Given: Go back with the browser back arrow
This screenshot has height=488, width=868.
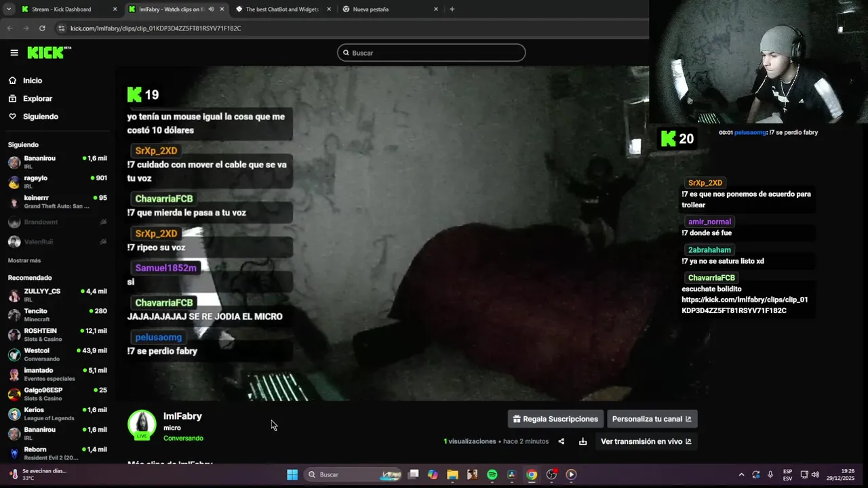Looking at the screenshot, I should click(9, 28).
